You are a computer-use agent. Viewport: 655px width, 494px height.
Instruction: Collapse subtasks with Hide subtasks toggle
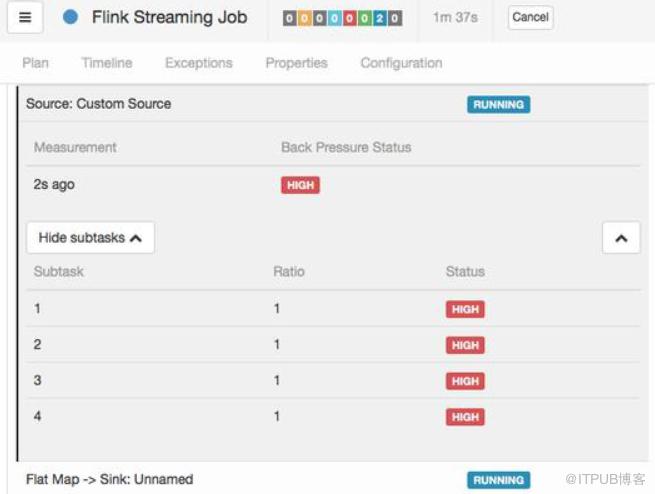(90, 238)
